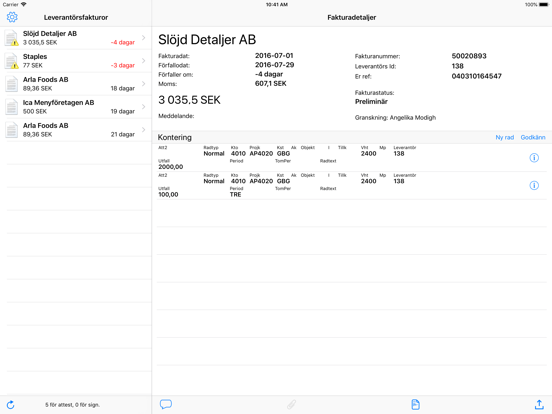
Task: Click the Ny rad button
Action: pos(504,137)
